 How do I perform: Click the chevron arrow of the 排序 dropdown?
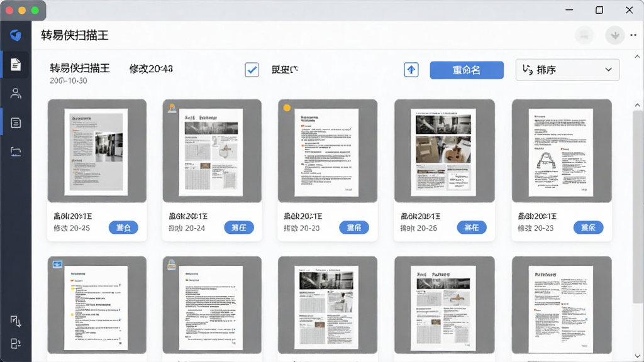(x=608, y=70)
